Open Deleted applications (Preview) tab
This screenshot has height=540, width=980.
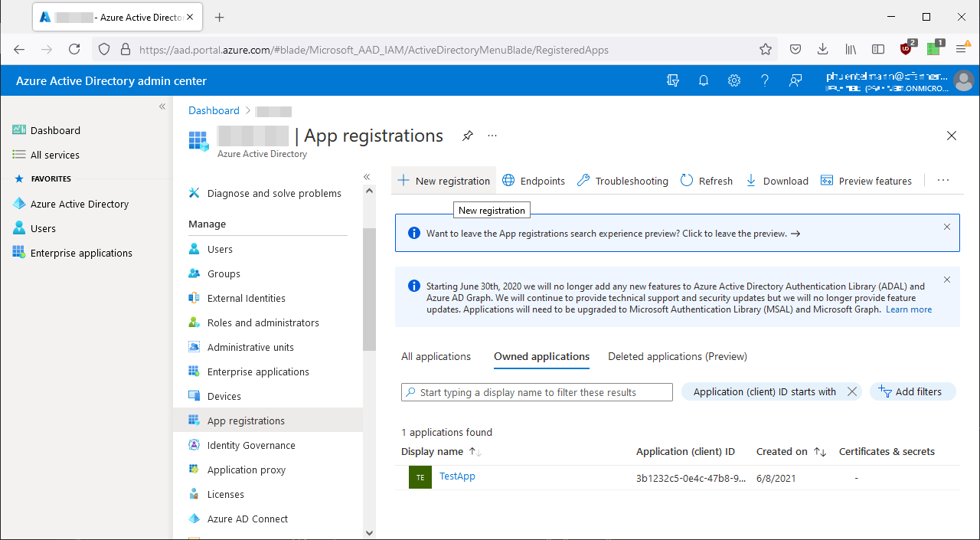click(677, 356)
